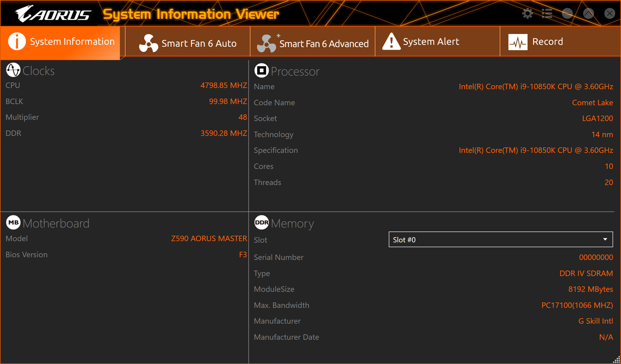Click the Multiplier label
The width and height of the screenshot is (621, 364).
[x=22, y=117]
